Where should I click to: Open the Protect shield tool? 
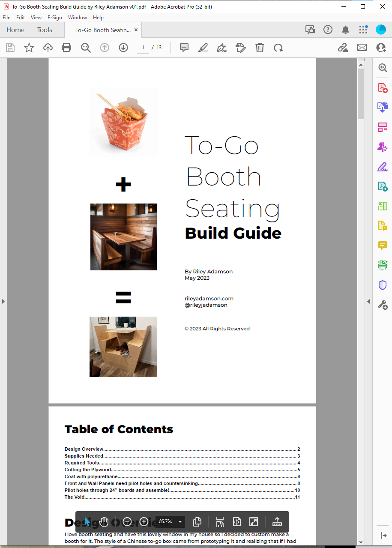(382, 285)
